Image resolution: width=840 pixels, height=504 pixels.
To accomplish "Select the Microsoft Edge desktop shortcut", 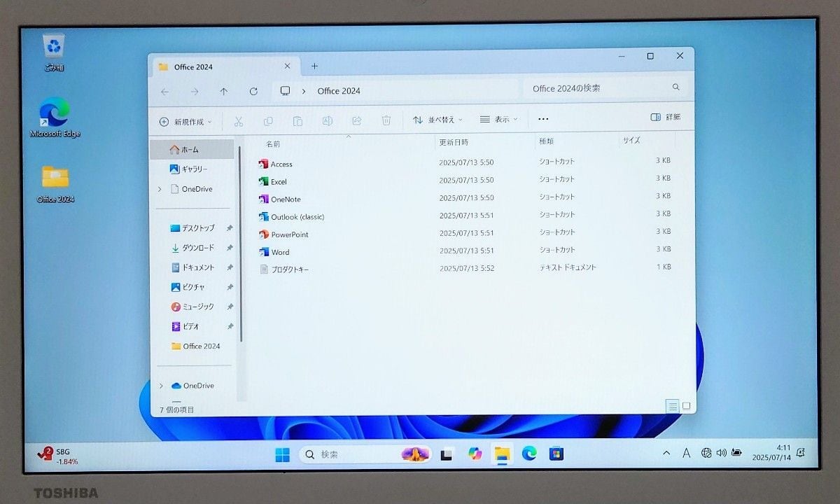I will point(55,118).
